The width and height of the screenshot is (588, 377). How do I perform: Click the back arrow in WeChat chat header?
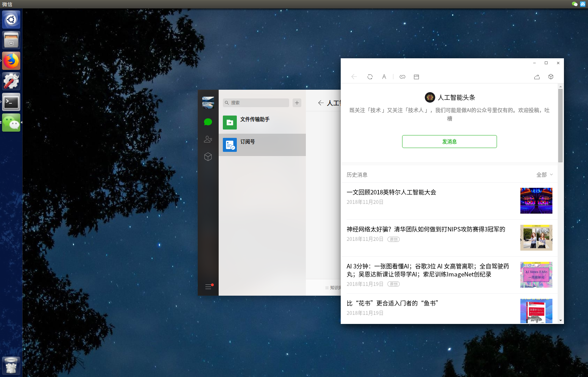pyautogui.click(x=321, y=103)
